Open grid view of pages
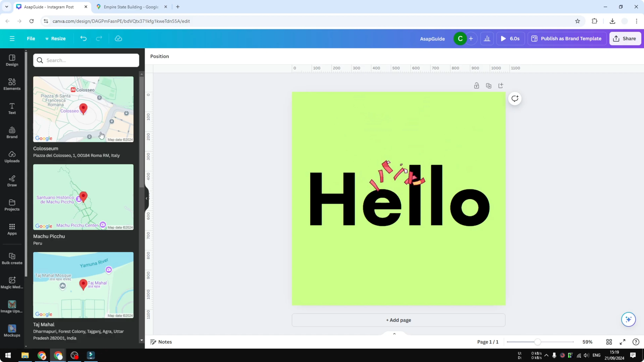The height and width of the screenshot is (362, 644). [x=609, y=342]
